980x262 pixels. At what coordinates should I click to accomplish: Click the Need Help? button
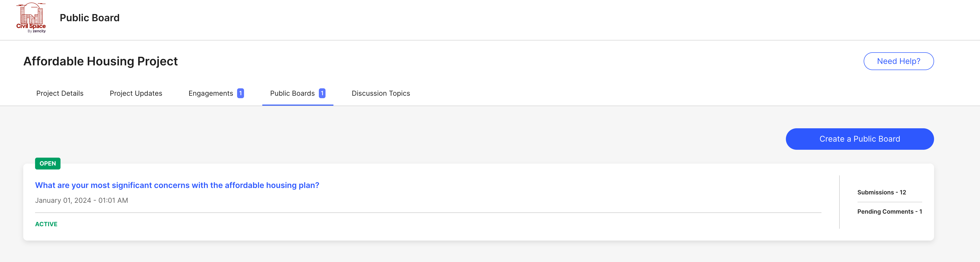click(898, 61)
